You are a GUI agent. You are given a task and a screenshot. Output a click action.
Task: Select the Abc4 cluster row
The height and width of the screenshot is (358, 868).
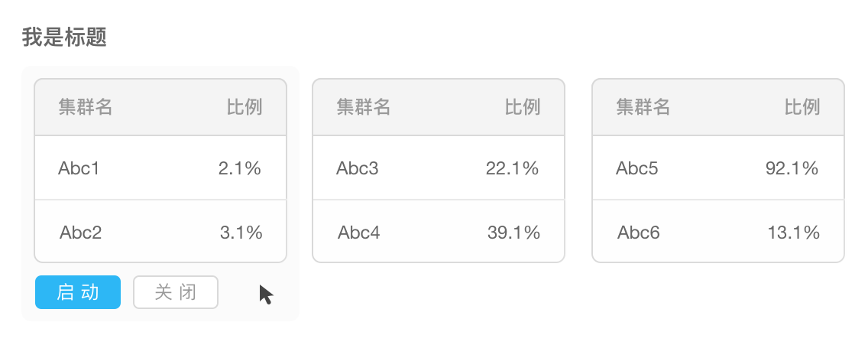click(359, 233)
